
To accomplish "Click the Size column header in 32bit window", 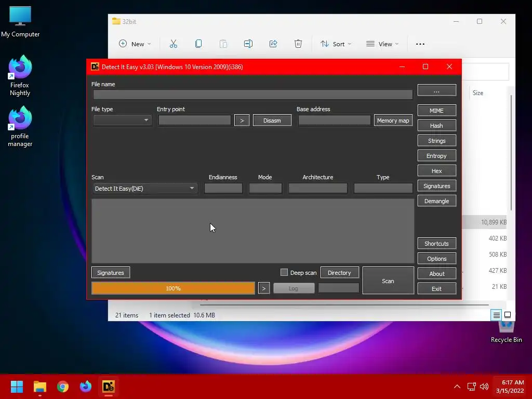I will coord(478,93).
